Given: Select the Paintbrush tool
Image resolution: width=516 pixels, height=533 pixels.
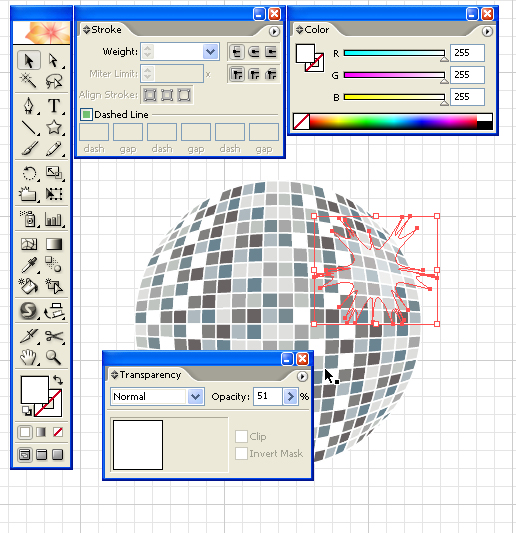Looking at the screenshot, I should [x=29, y=148].
